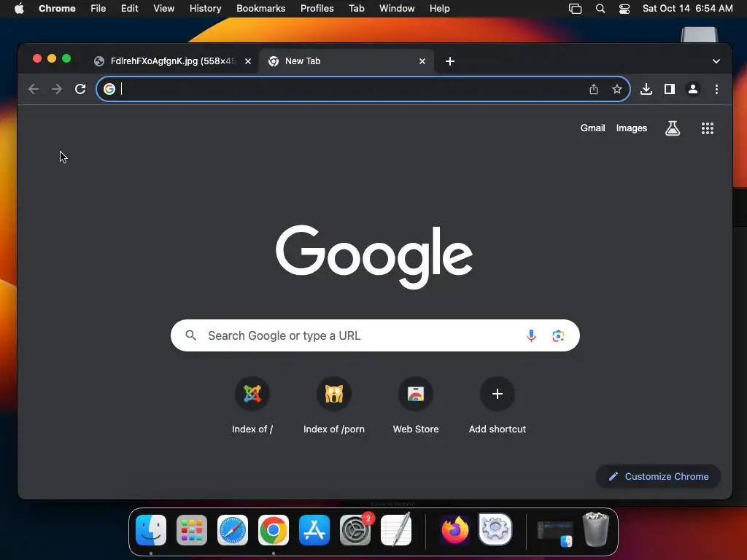Click the Customize Chrome button
The height and width of the screenshot is (560, 747).
pos(658,476)
